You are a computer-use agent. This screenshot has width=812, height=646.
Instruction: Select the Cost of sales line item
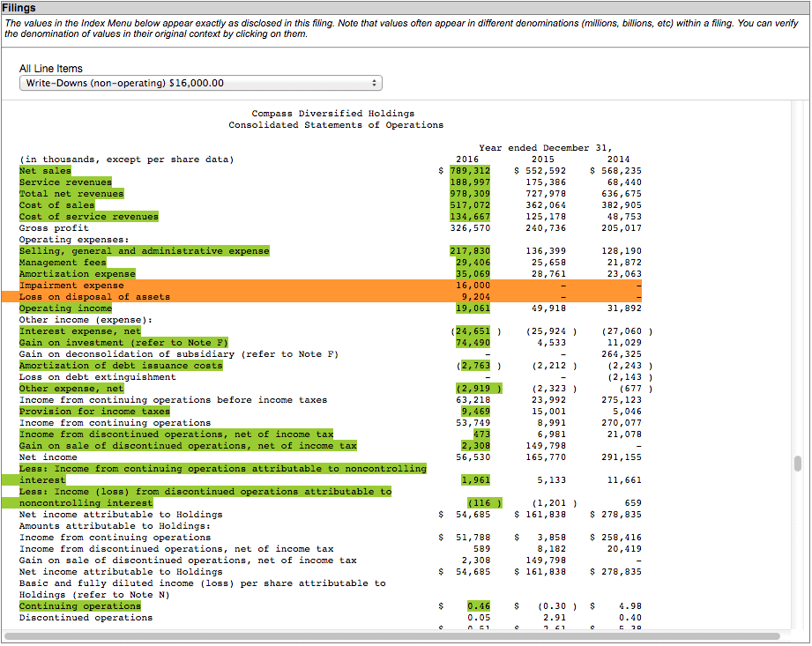tap(57, 205)
